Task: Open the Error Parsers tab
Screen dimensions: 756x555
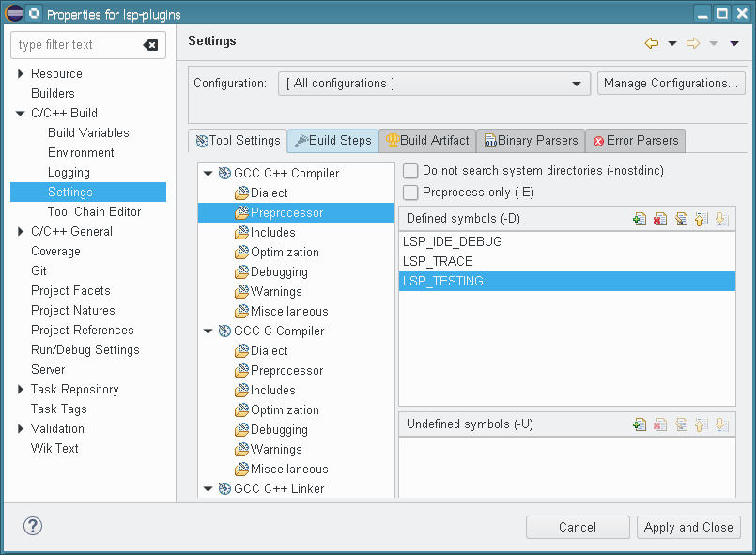Action: coord(635,141)
